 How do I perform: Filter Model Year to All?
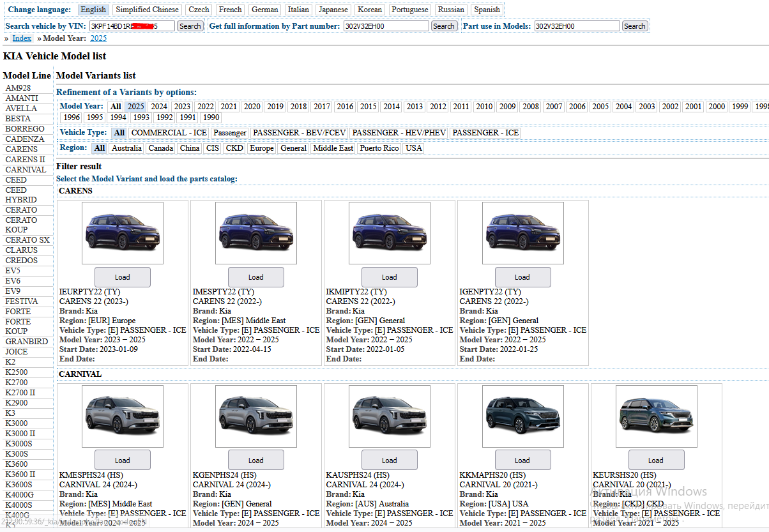point(116,107)
